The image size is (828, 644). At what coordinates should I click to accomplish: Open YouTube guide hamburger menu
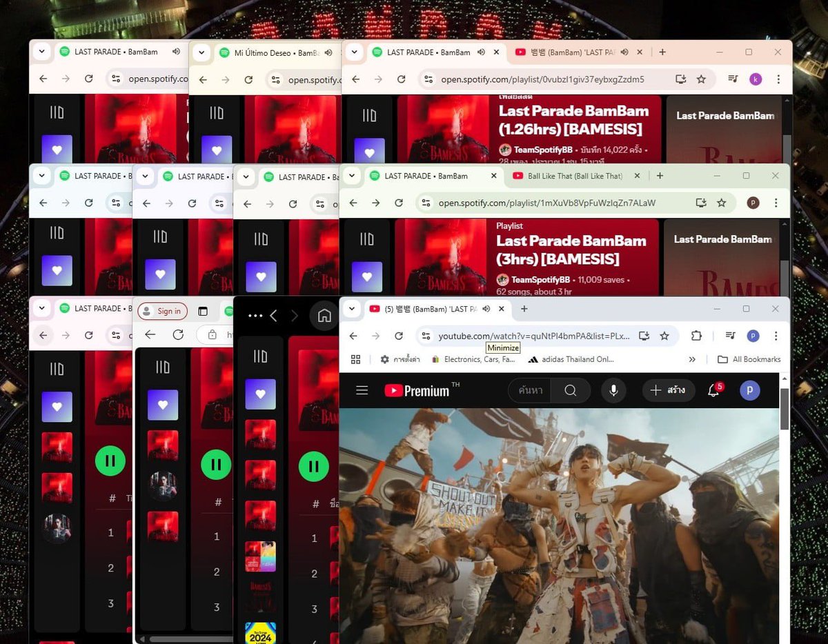click(x=362, y=390)
